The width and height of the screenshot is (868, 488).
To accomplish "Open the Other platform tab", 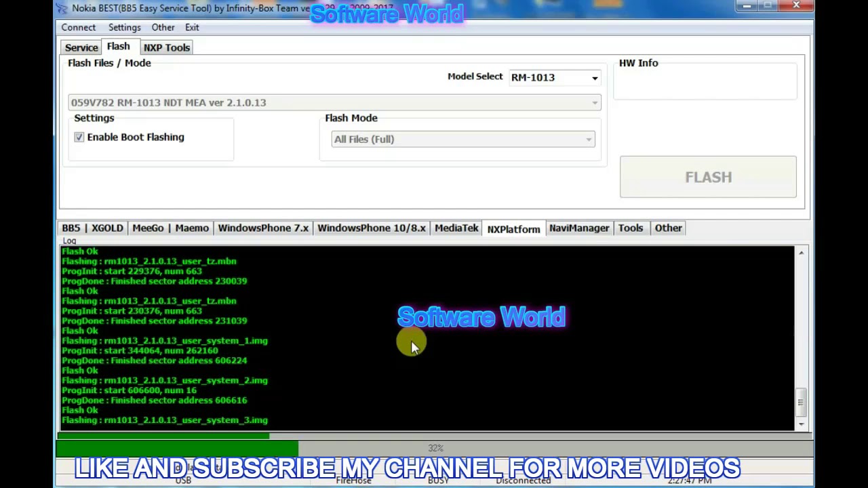I will tap(669, 228).
